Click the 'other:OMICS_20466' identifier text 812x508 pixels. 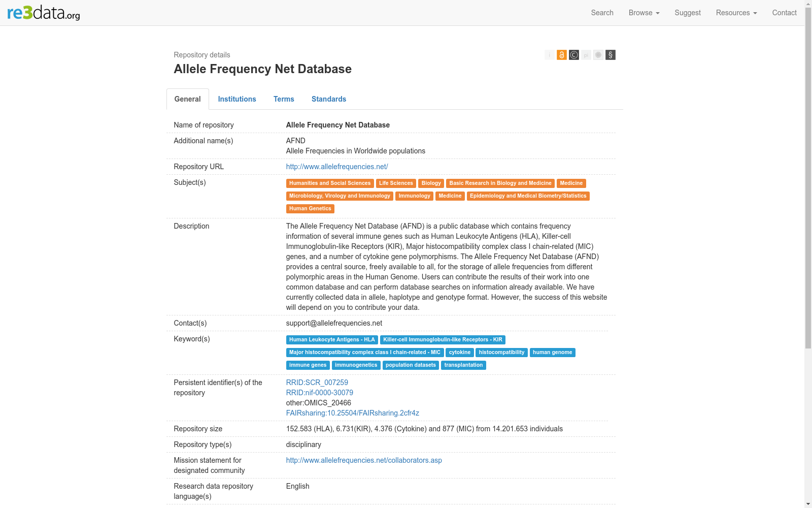319,403
